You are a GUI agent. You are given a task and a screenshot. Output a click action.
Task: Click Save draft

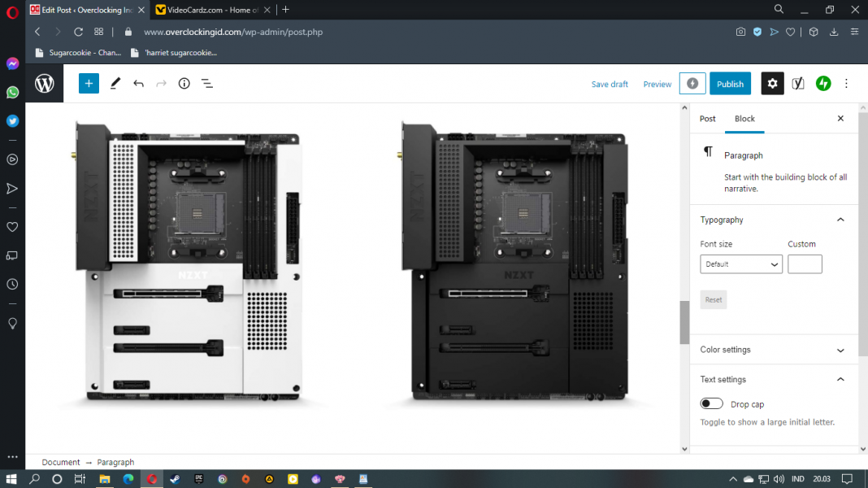pyautogui.click(x=610, y=85)
